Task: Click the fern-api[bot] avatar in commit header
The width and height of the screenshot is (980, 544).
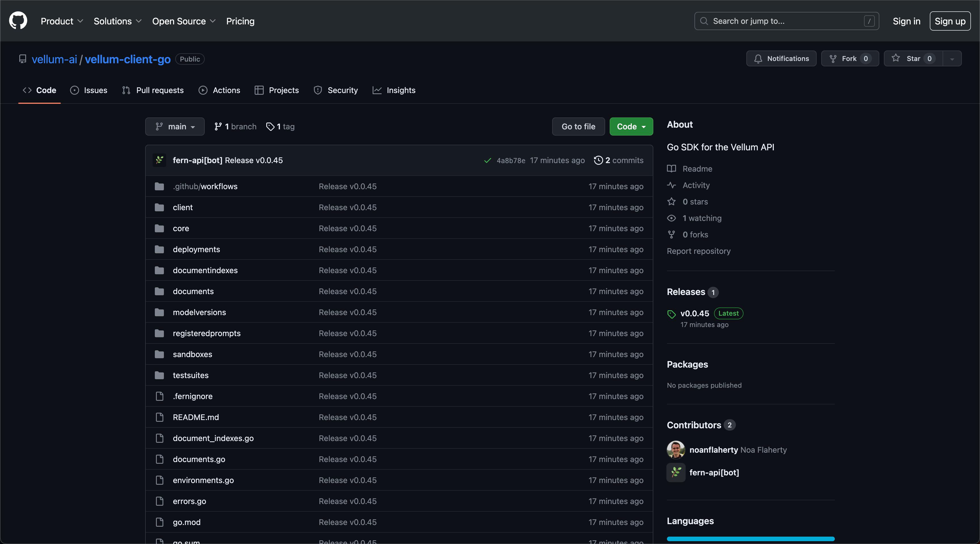Action: coord(159,160)
